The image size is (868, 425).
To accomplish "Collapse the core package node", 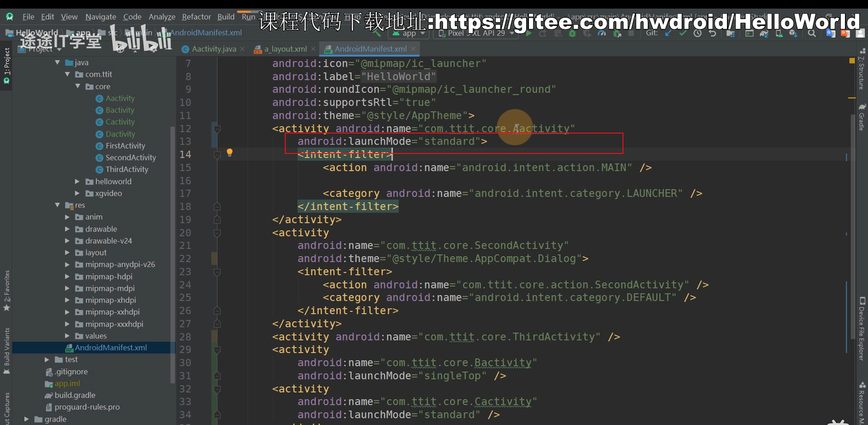I will pyautogui.click(x=78, y=86).
